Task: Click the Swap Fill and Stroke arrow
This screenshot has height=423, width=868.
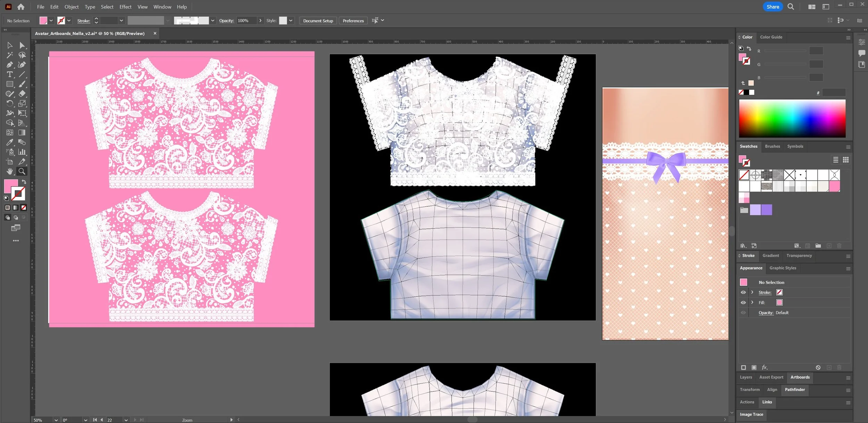Action: [24, 182]
